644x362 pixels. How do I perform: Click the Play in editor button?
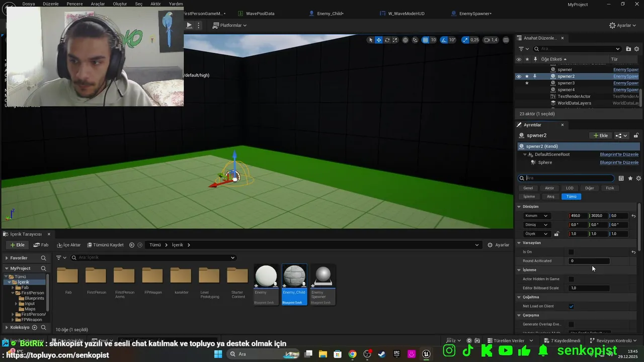[189, 25]
